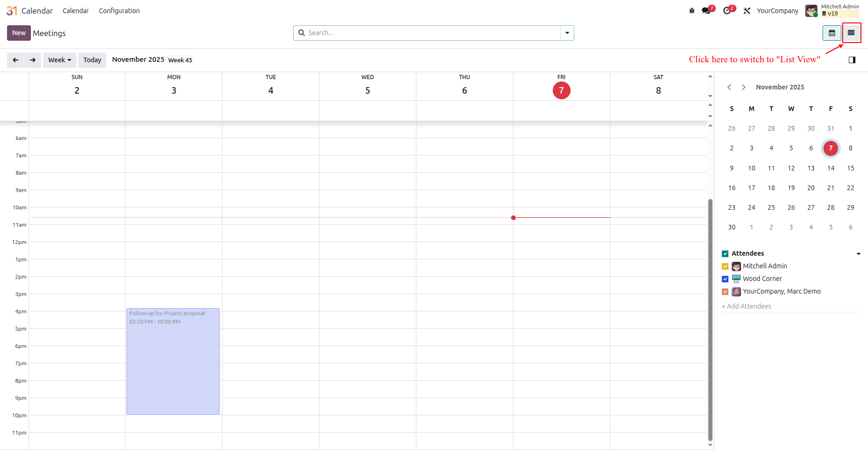Collapse the Attendees section arrow
Viewport: 868px width, 450px height.
click(x=858, y=254)
